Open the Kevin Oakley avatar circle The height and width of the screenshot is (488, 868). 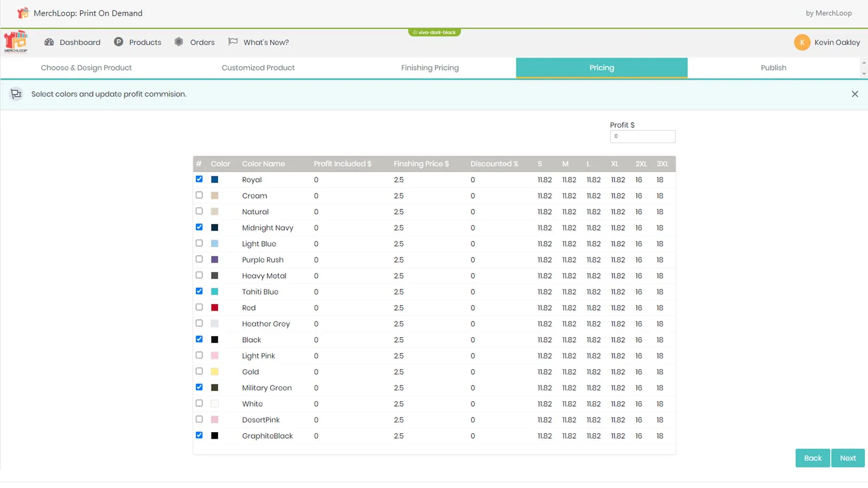click(802, 42)
